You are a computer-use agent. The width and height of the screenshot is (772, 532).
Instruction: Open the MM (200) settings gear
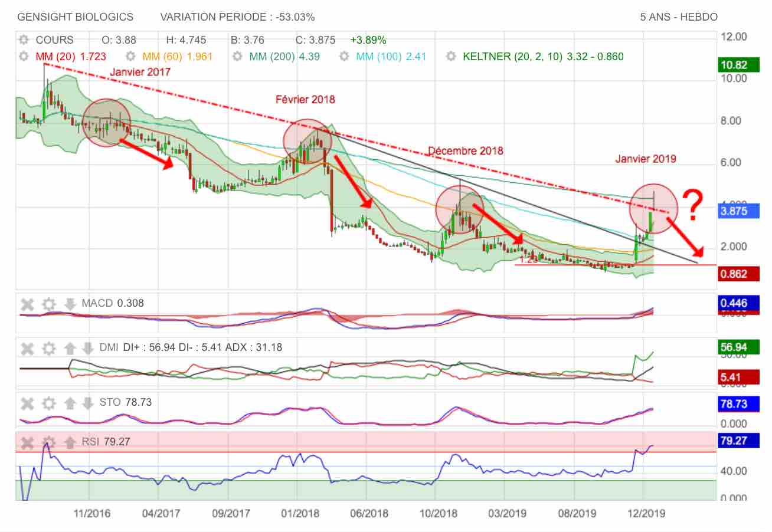(x=237, y=57)
